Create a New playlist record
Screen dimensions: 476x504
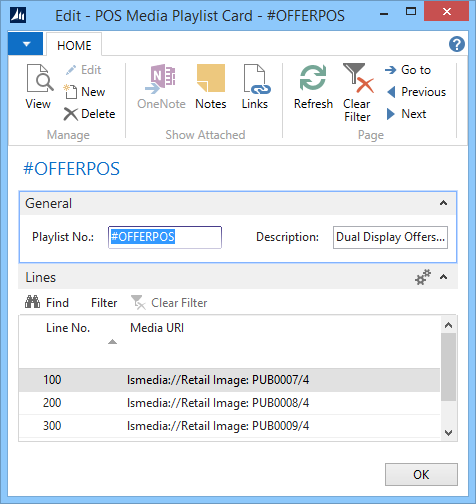point(84,92)
